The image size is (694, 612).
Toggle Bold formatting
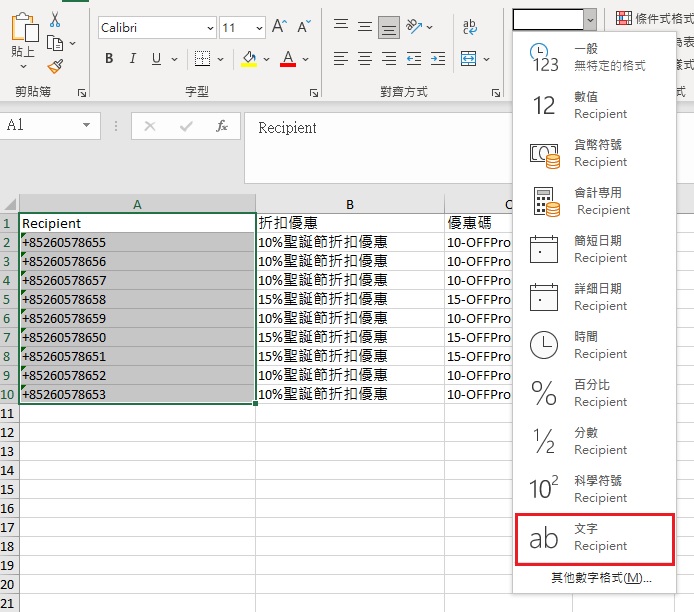pyautogui.click(x=109, y=59)
